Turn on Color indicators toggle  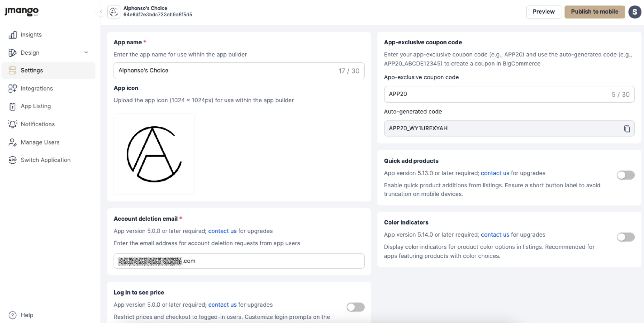pos(626,237)
